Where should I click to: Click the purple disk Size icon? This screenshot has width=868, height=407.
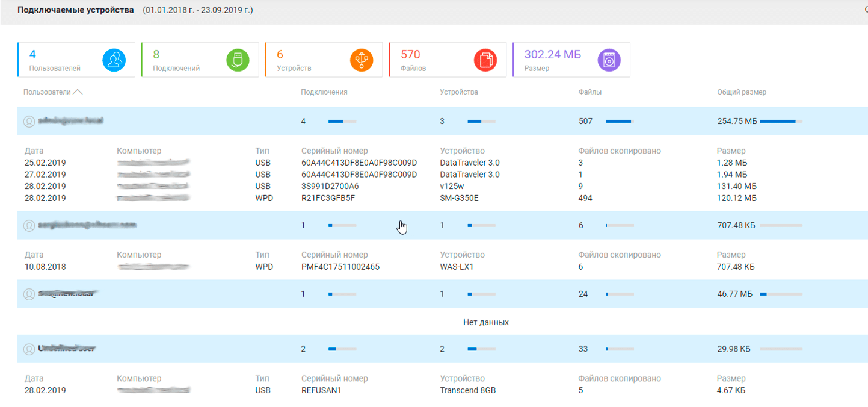coord(609,60)
